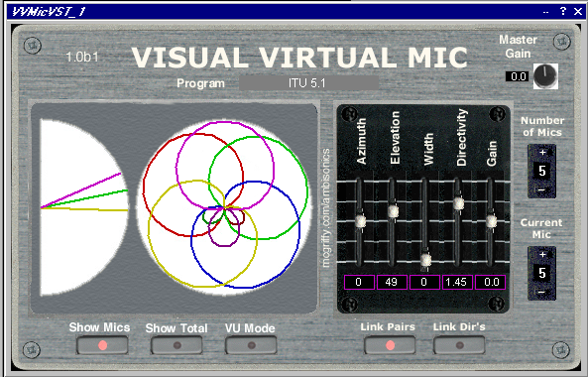Click the Master Gain value field
The image size is (588, 377).
518,76
